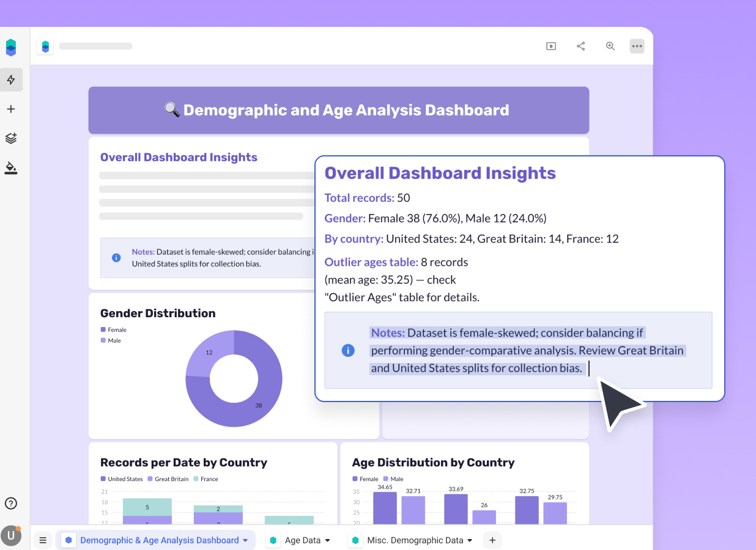The width and height of the screenshot is (756, 550).
Task: Toggle the Male legend in Gender Distribution
Action: (x=111, y=340)
